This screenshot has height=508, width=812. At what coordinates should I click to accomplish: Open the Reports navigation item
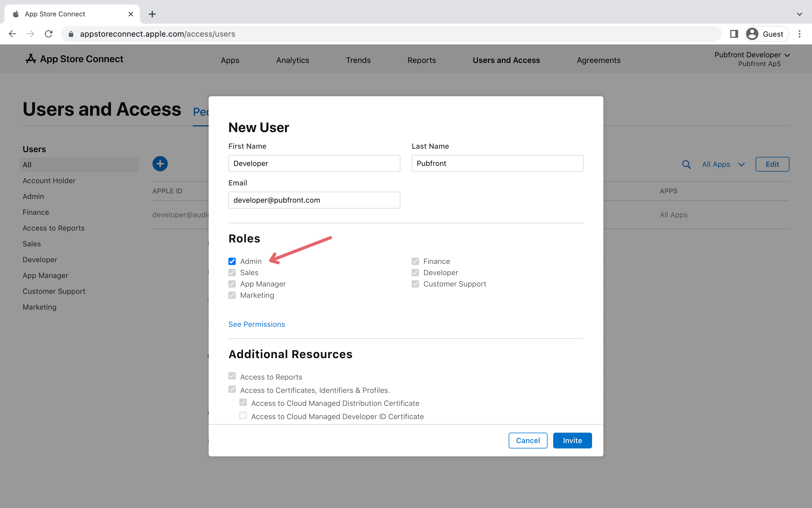coord(422,60)
